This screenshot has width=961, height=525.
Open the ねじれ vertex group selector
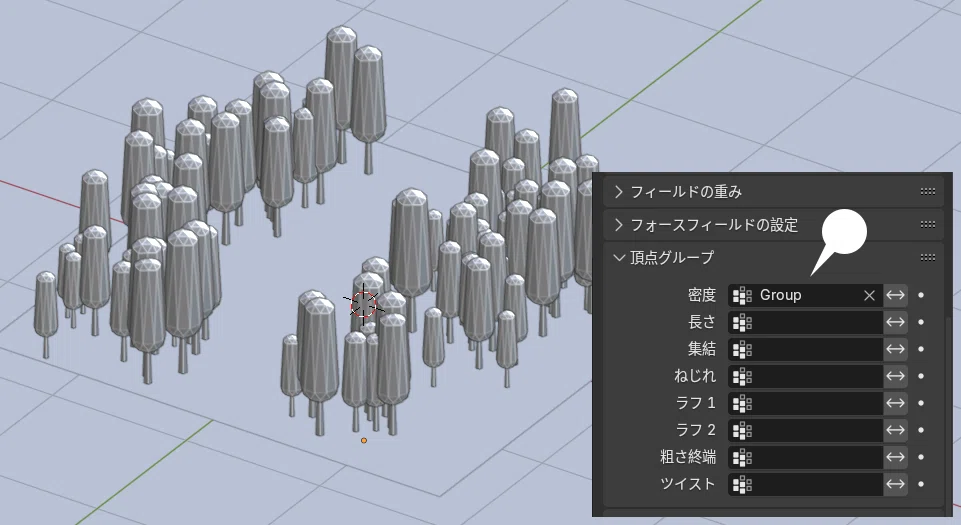(x=805, y=376)
